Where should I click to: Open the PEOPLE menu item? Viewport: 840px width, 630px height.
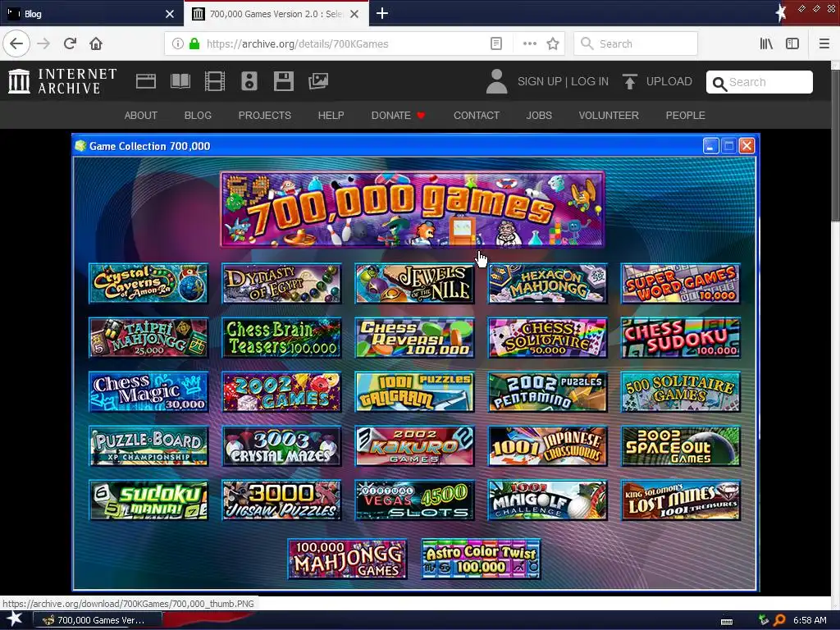[x=685, y=115]
